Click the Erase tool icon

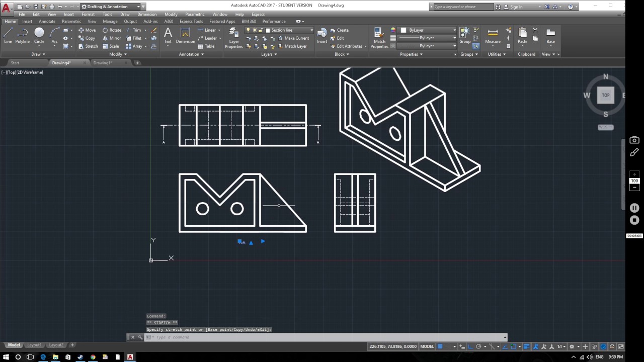[x=154, y=30]
